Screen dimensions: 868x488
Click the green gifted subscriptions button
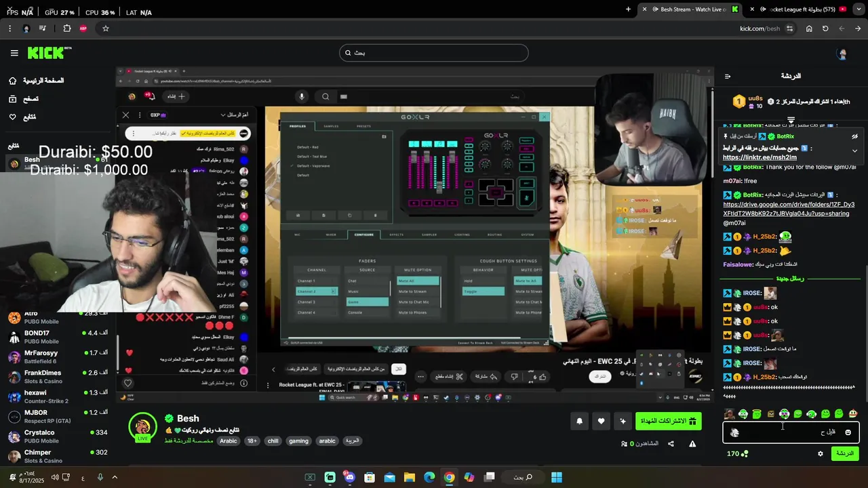pos(668,421)
